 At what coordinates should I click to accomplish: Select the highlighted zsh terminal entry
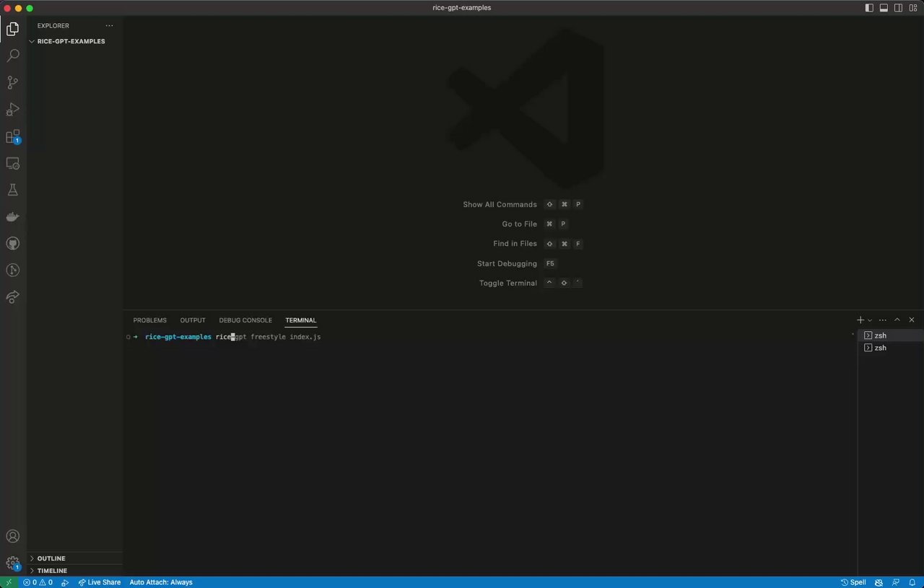[891, 335]
